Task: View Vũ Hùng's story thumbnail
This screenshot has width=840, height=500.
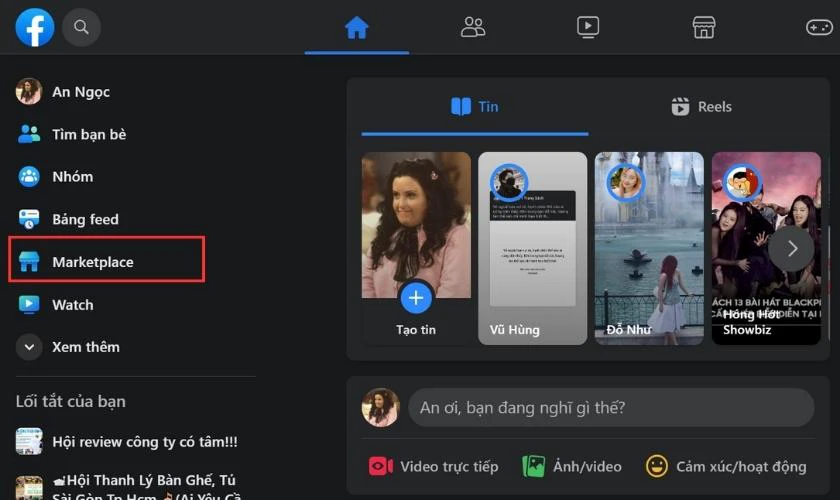Action: 532,247
